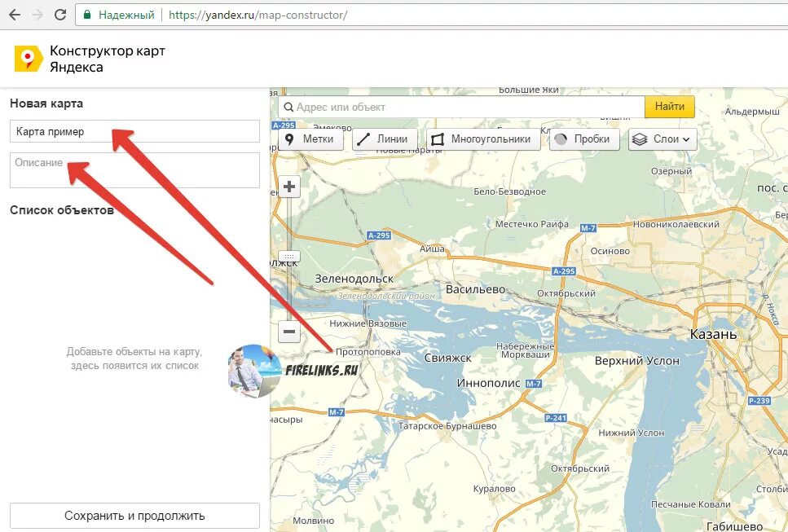Click the Нижние Вязовые map label
Image resolution: width=788 pixels, height=532 pixels.
[x=368, y=323]
